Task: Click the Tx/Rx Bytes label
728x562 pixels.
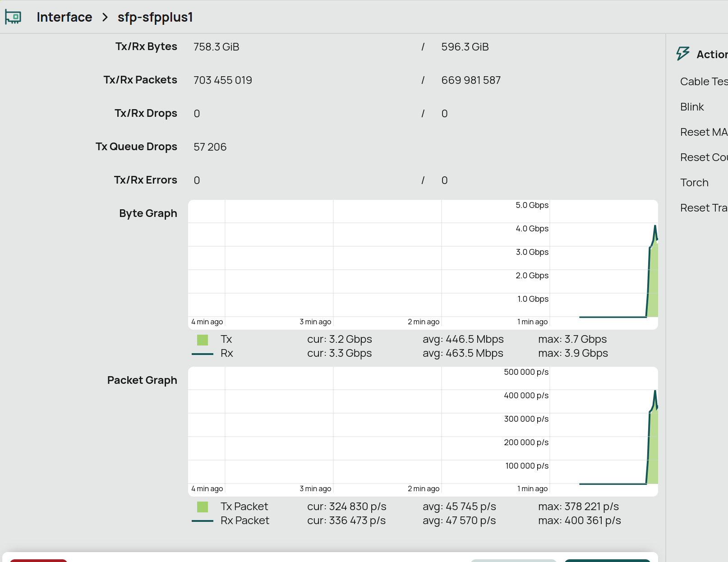Action: click(x=146, y=46)
